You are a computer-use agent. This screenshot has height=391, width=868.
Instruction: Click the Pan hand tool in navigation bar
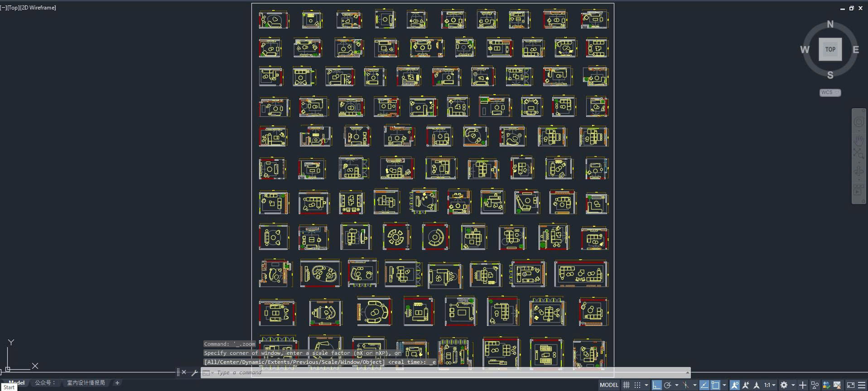coord(859,140)
